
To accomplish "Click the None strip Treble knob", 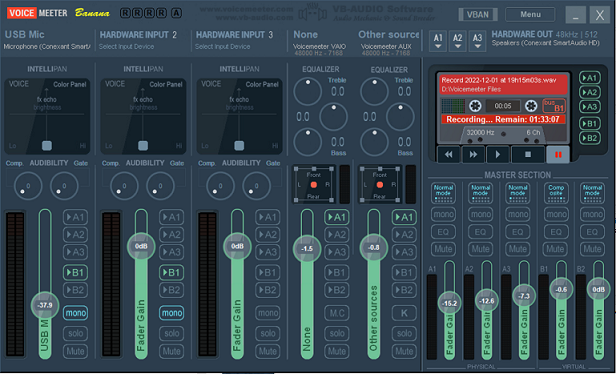I will (x=308, y=91).
